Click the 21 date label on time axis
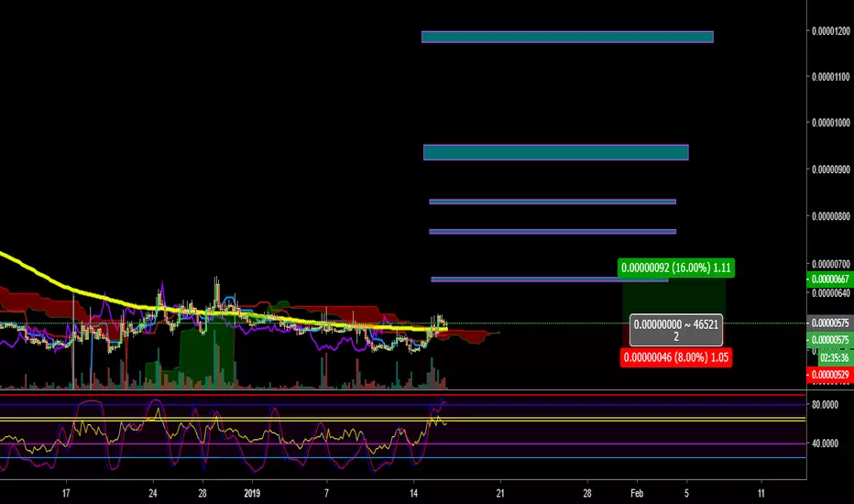This screenshot has height=504, width=854. pos(500,493)
